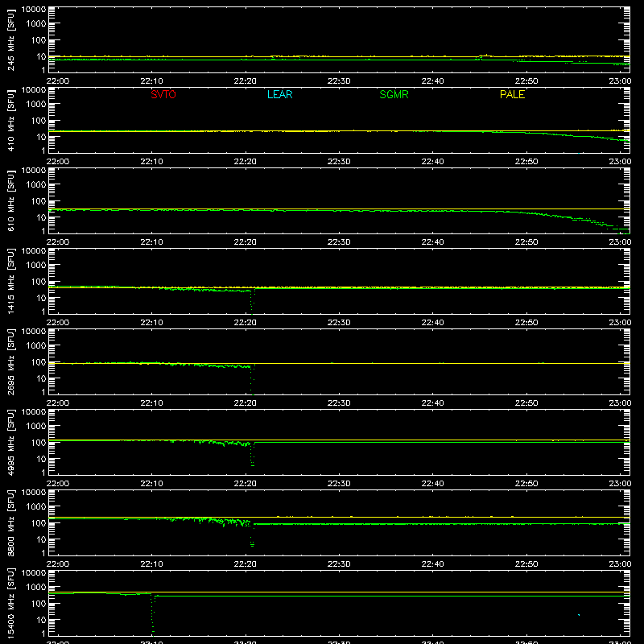Click the 22:20 label under 610 MHz plot
Image resolution: width=644 pixels, height=644 pixels.
tap(246, 242)
